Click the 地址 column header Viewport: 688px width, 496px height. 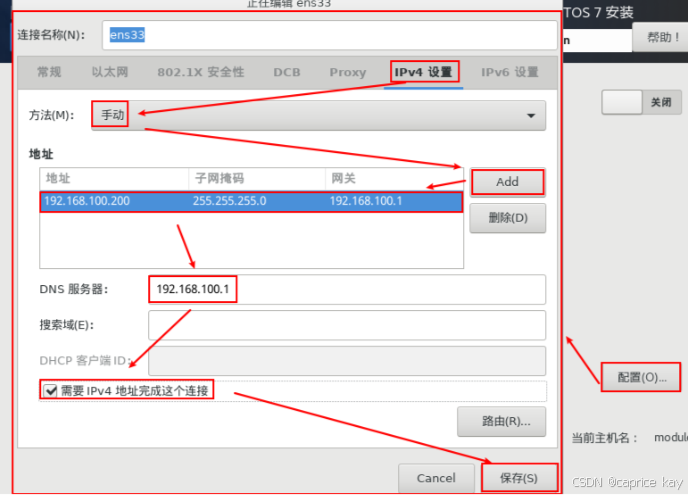(x=114, y=179)
